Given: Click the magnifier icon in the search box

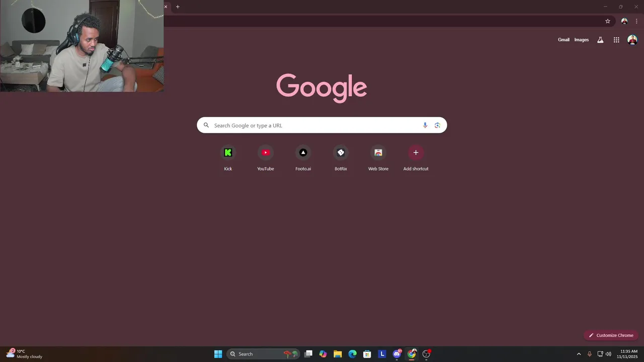Looking at the screenshot, I should (206, 125).
